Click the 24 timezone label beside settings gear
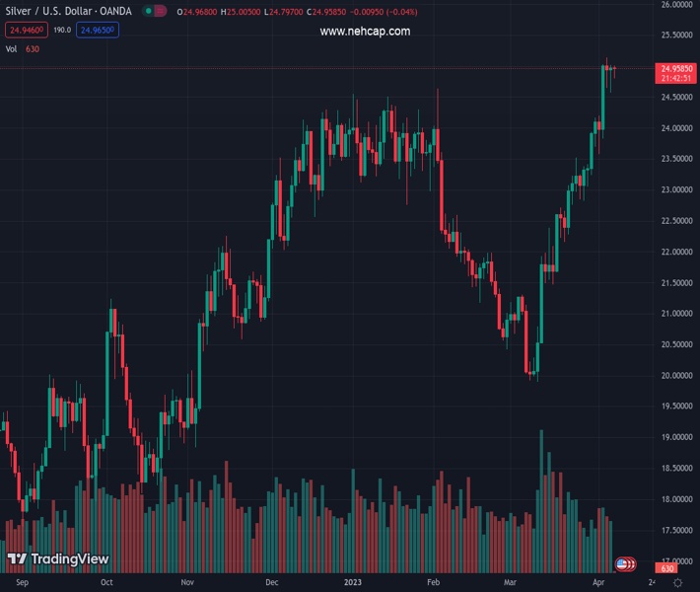This screenshot has height=592, width=700. (x=652, y=583)
